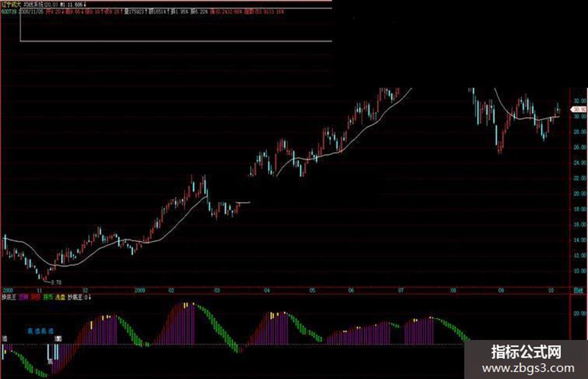Click the purple legend label in indicator header
Screen dimensions: 588x379
click(x=24, y=297)
